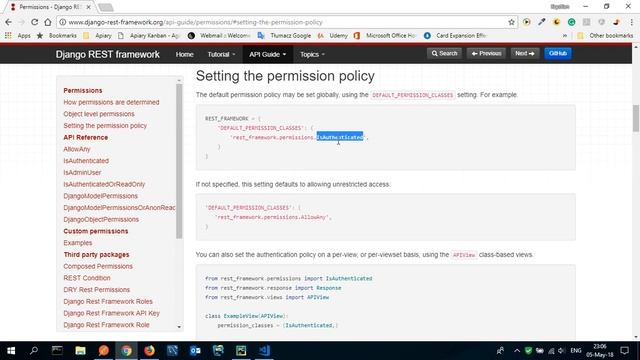Jump to Third party packages heading
This screenshot has height=360, width=640.
coord(96,255)
